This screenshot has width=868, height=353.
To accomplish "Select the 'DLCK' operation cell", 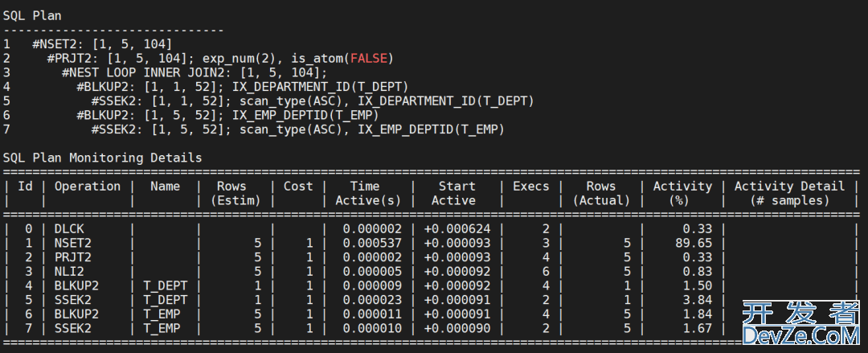I will tap(68, 228).
